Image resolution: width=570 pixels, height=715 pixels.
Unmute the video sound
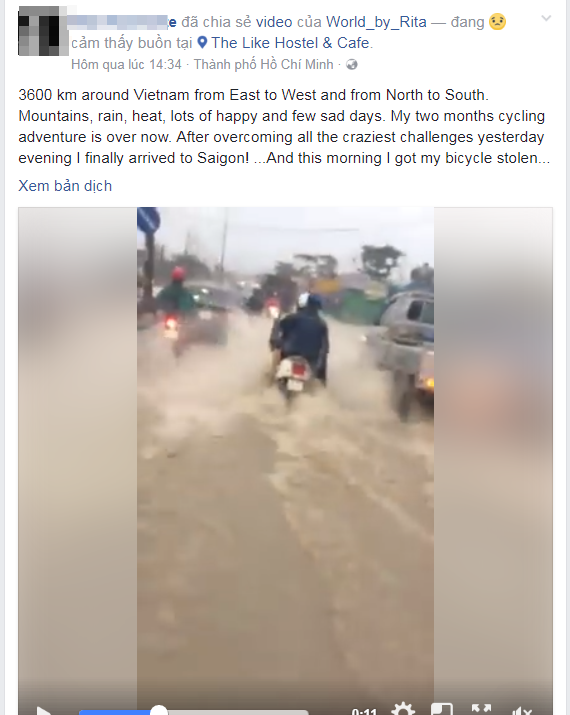coord(521,710)
